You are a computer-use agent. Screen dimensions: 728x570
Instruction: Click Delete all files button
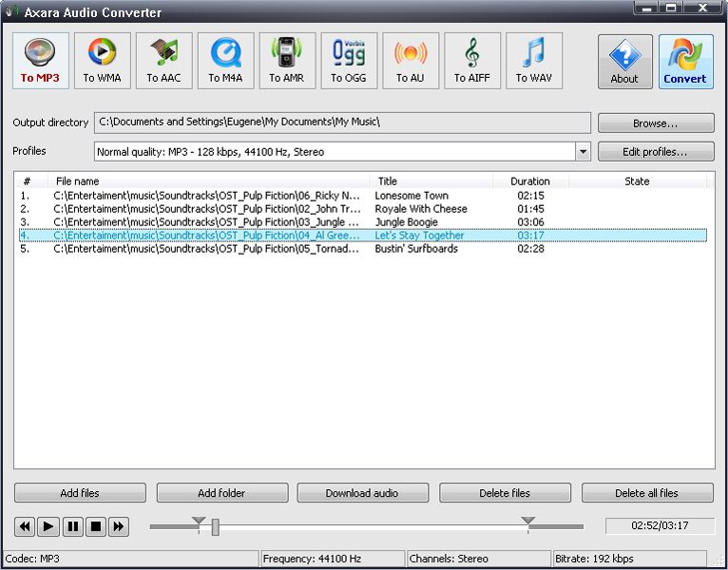pos(647,493)
